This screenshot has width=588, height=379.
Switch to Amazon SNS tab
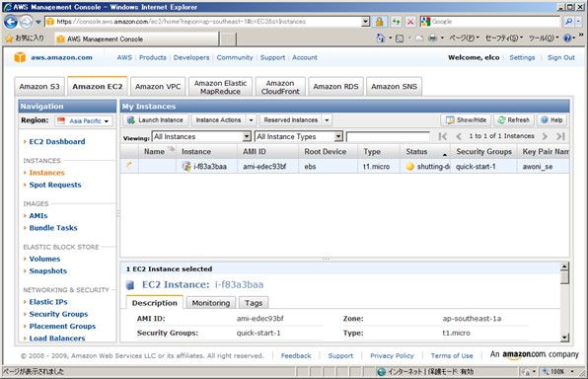[x=394, y=86]
